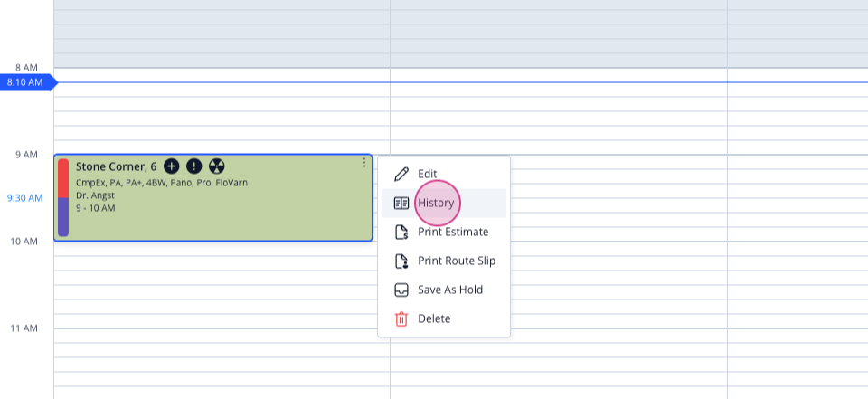
Task: Click the red status bar on appointment
Action: (x=63, y=178)
